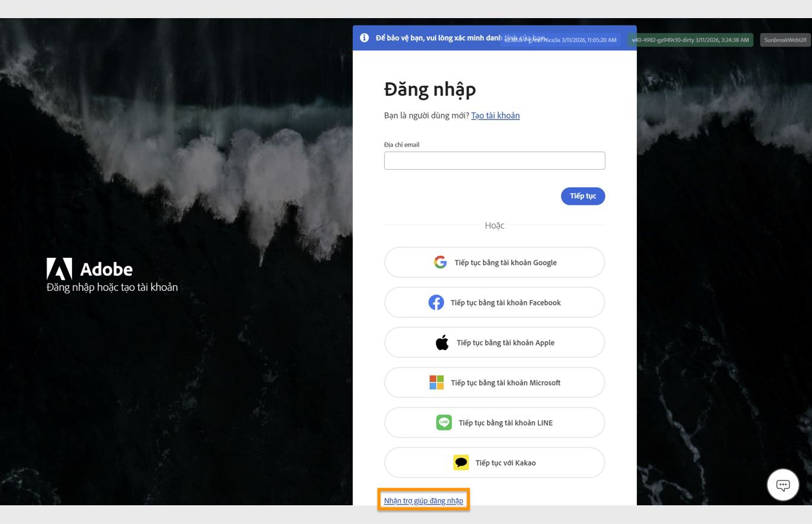
Task: Pick the "Tiếp tục với Kakao" option
Action: coord(494,463)
